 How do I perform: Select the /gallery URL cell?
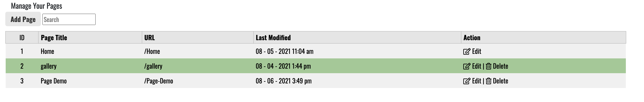(153, 66)
